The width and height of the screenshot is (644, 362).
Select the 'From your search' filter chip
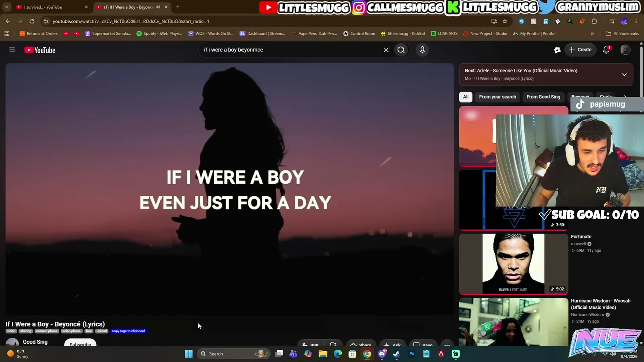[x=498, y=97]
